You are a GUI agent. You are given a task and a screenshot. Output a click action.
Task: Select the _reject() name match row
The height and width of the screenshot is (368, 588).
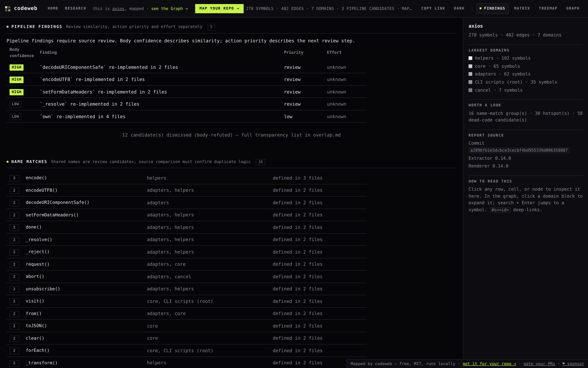(x=187, y=252)
